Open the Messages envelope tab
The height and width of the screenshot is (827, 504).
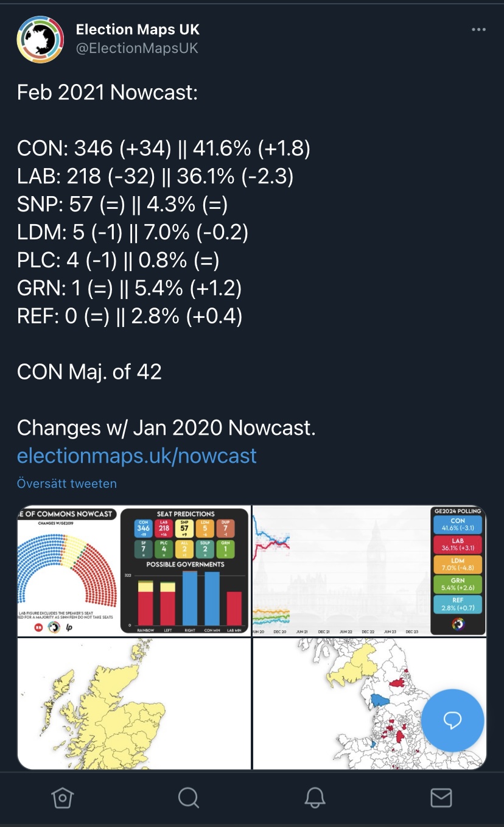point(441,797)
